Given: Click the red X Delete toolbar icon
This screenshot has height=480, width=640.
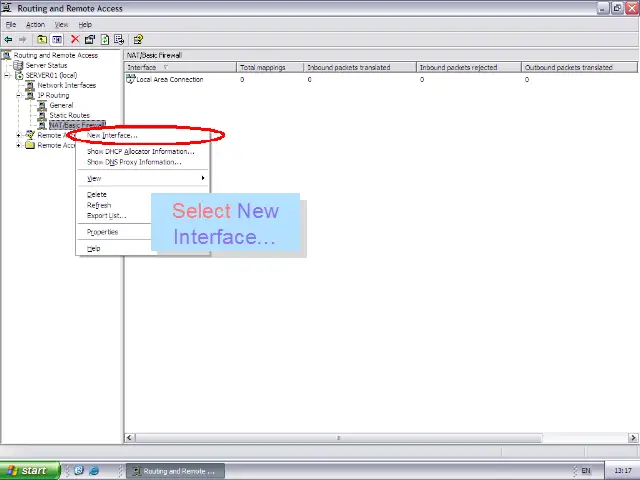Looking at the screenshot, I should pos(75,39).
